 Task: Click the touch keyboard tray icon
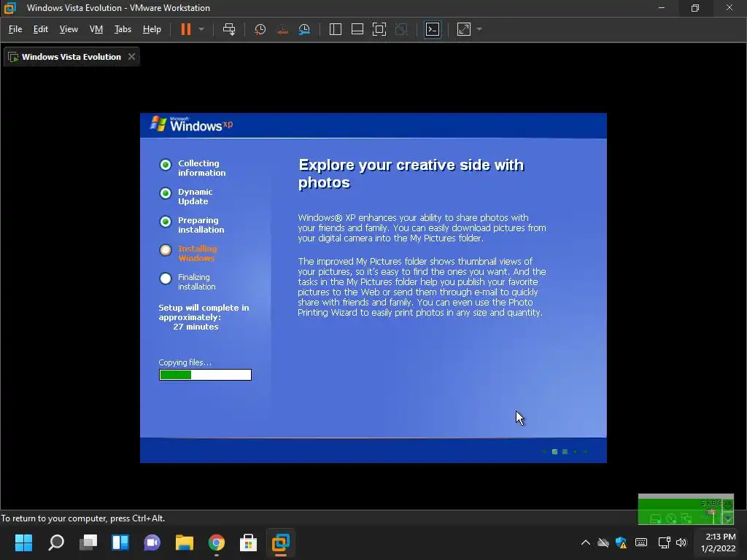pyautogui.click(x=641, y=542)
